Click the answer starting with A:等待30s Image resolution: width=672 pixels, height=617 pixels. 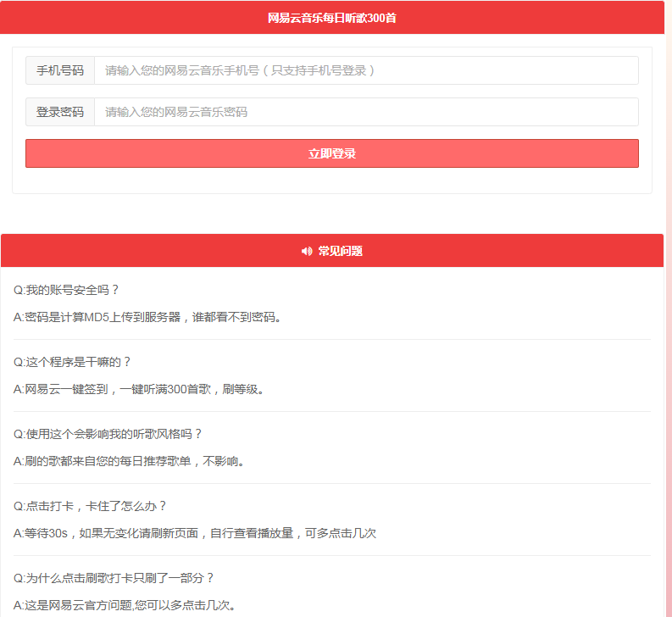coord(195,533)
